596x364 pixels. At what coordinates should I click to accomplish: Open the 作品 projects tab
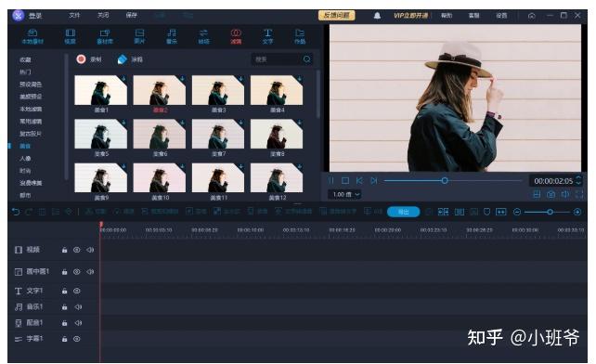point(300,36)
